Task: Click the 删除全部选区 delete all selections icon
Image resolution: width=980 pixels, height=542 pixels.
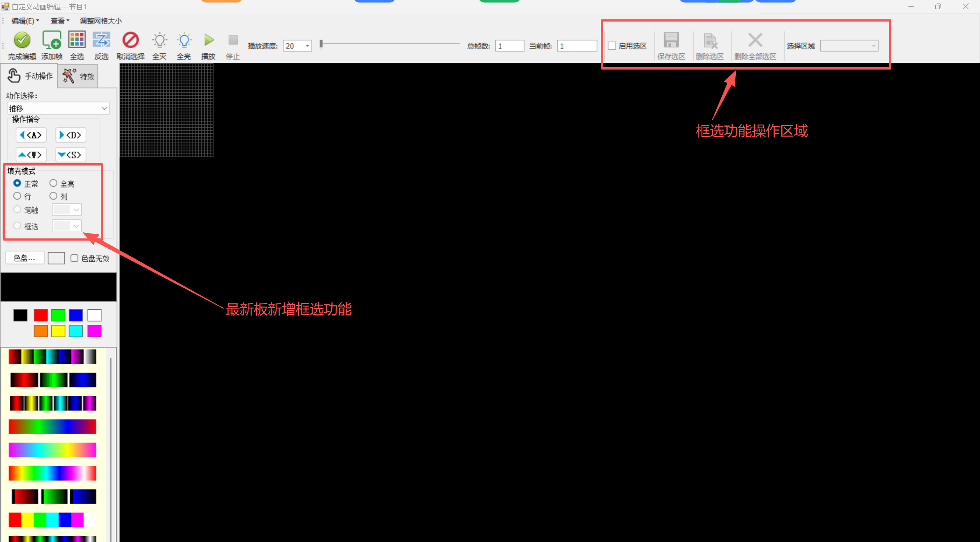Action: (x=755, y=40)
